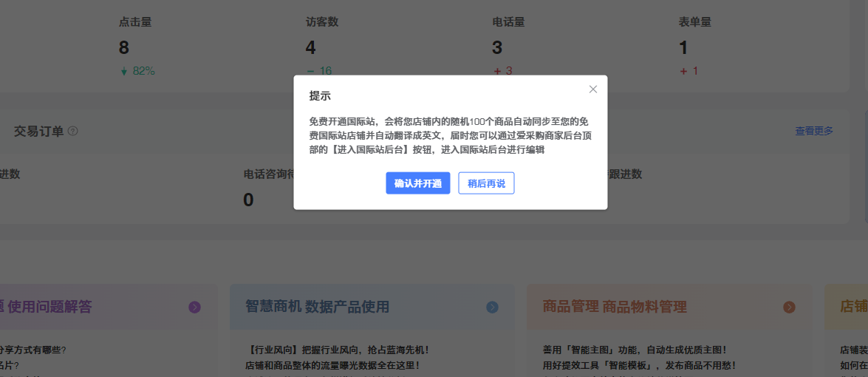Click the orange arrow on 商品管理 card
The image size is (868, 377).
pos(789,308)
